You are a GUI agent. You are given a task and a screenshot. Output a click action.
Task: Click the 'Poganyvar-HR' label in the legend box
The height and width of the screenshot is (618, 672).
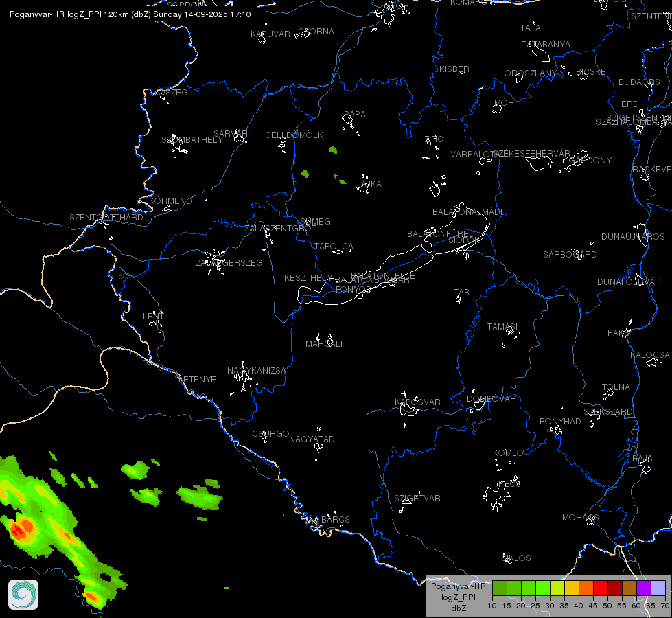point(458,586)
